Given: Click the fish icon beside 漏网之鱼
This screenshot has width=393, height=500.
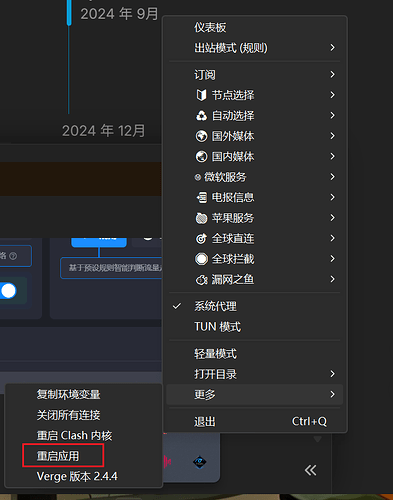Looking at the screenshot, I should 201,280.
